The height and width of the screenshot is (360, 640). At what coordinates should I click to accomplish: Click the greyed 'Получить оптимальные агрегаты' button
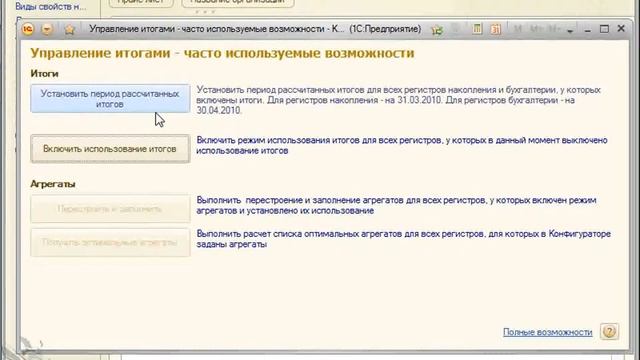[x=110, y=242]
